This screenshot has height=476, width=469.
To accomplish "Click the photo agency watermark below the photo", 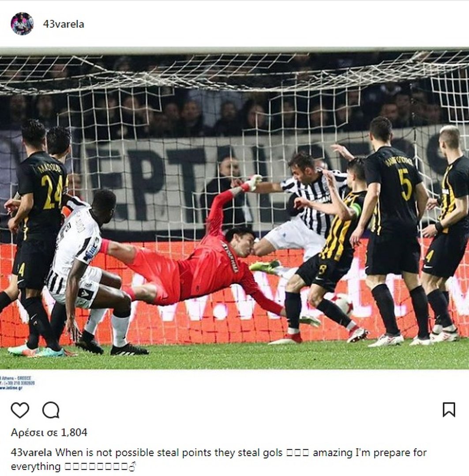I will click(x=17, y=383).
